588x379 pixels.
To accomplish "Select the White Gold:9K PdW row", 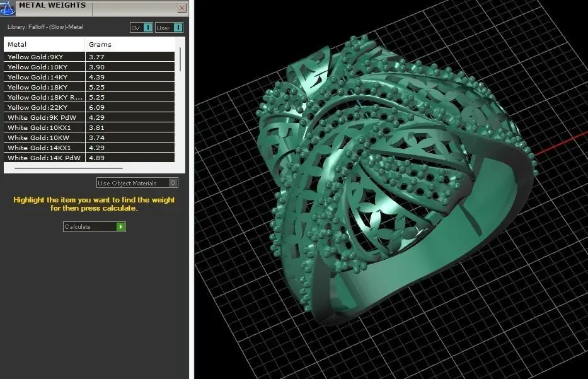I will tap(89, 117).
